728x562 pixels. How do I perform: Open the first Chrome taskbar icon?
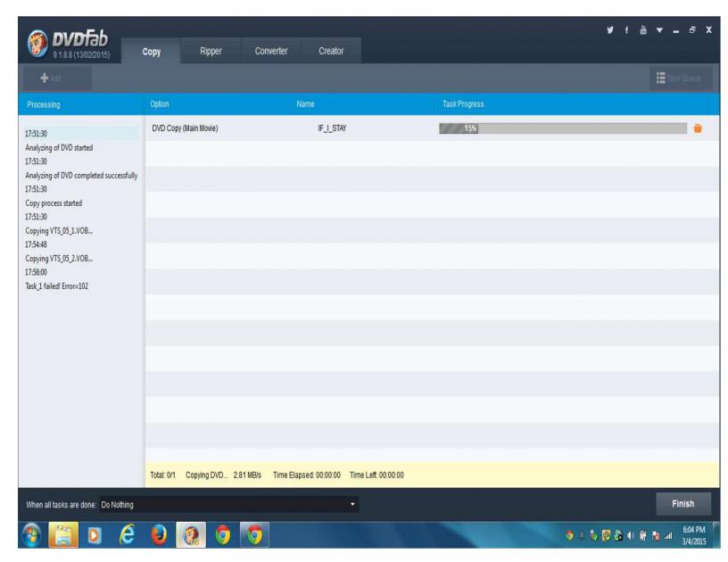tap(223, 535)
